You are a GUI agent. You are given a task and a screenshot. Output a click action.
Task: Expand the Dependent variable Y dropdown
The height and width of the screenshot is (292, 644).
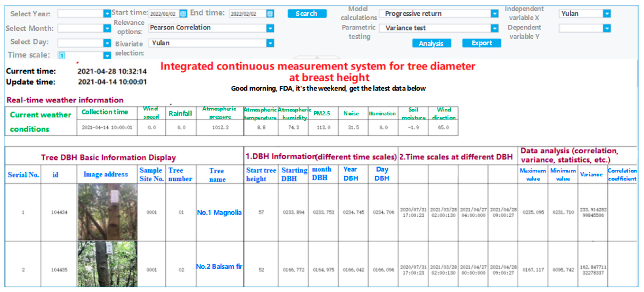607,28
